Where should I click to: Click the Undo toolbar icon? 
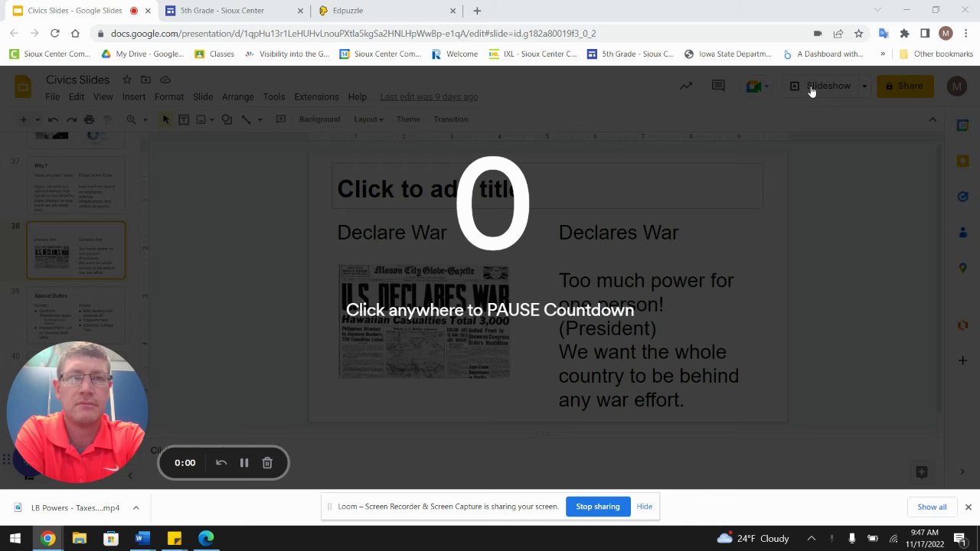pyautogui.click(x=53, y=119)
